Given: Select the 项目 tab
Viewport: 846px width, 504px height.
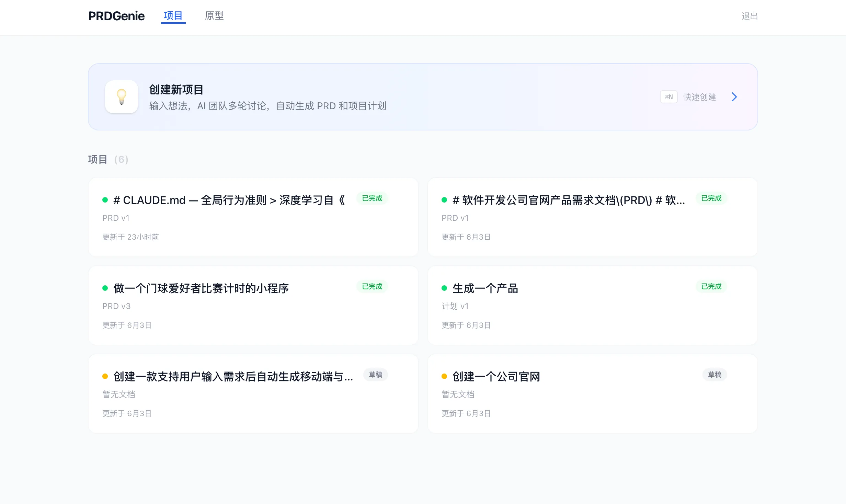Looking at the screenshot, I should (x=173, y=16).
